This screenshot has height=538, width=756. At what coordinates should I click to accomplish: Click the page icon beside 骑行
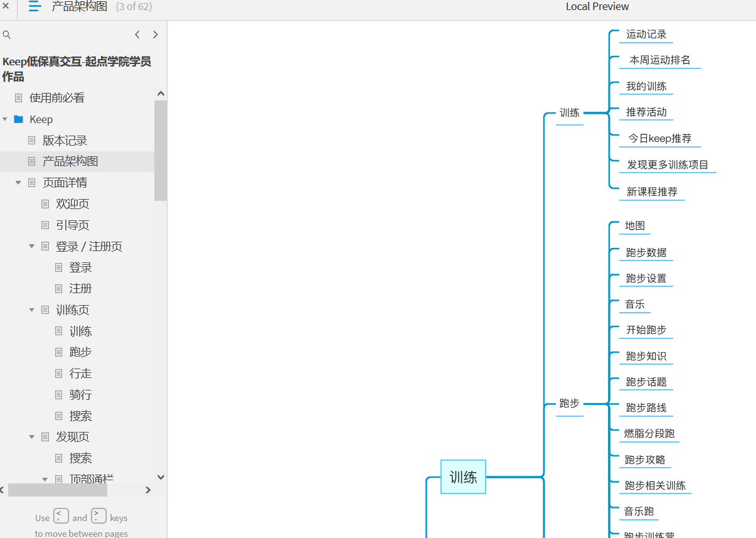coord(58,395)
